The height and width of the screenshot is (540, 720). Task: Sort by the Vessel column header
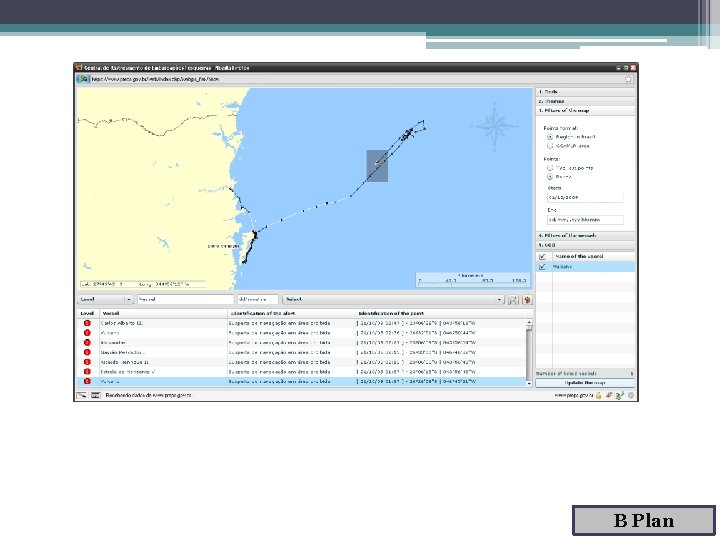tap(163, 313)
